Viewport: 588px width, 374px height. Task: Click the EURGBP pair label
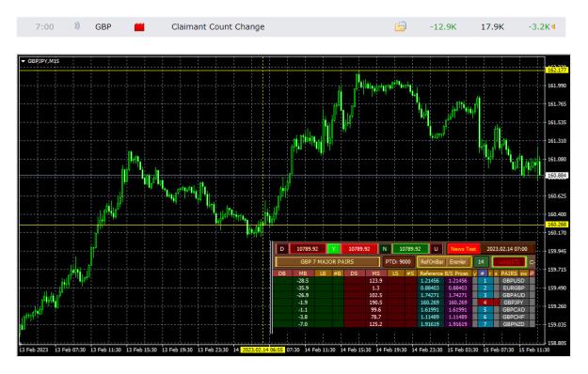pos(514,288)
